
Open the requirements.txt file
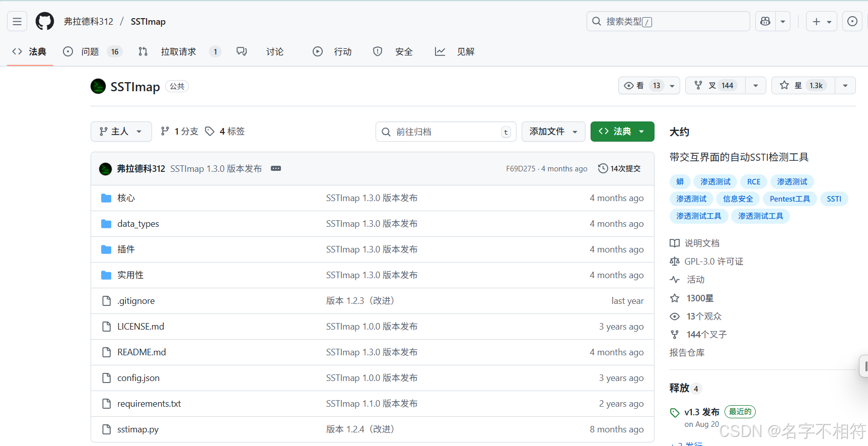(149, 404)
